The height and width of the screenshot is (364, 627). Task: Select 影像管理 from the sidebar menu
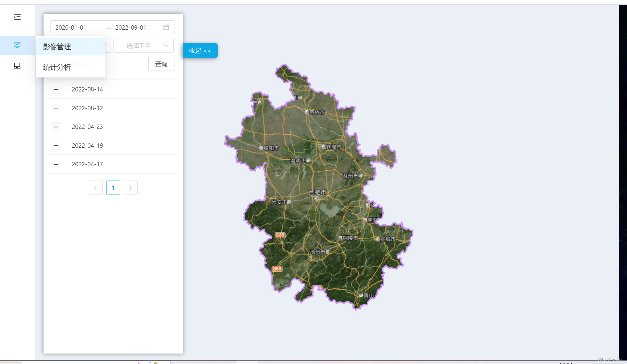[57, 46]
